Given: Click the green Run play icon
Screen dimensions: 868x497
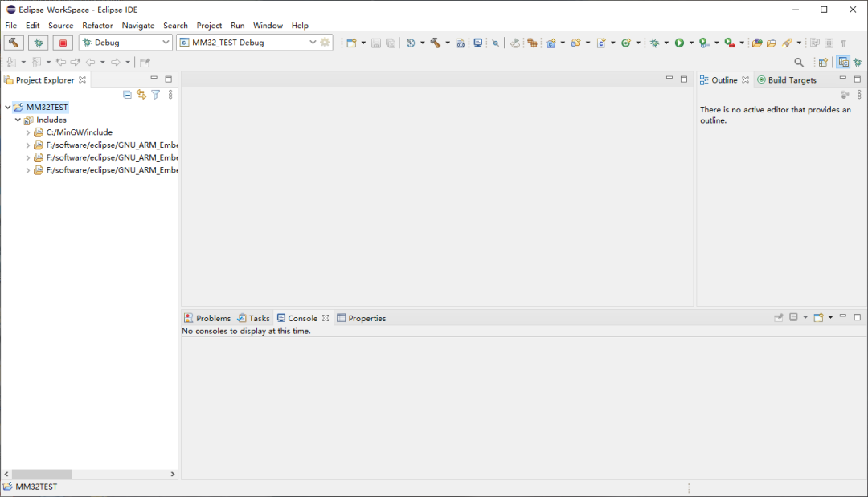Looking at the screenshot, I should point(679,43).
